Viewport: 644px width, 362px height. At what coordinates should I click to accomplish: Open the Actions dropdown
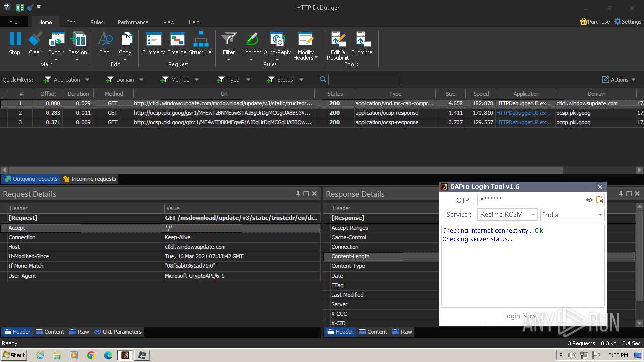(x=619, y=80)
